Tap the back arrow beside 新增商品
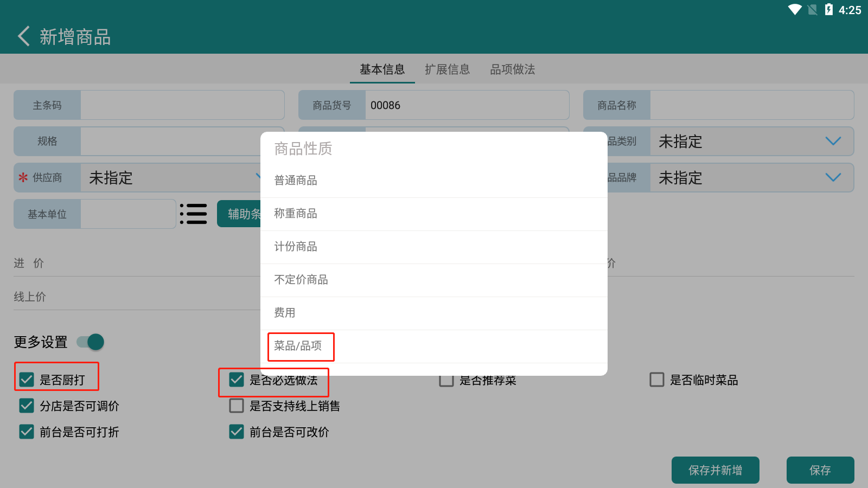The image size is (868, 488). 23,36
